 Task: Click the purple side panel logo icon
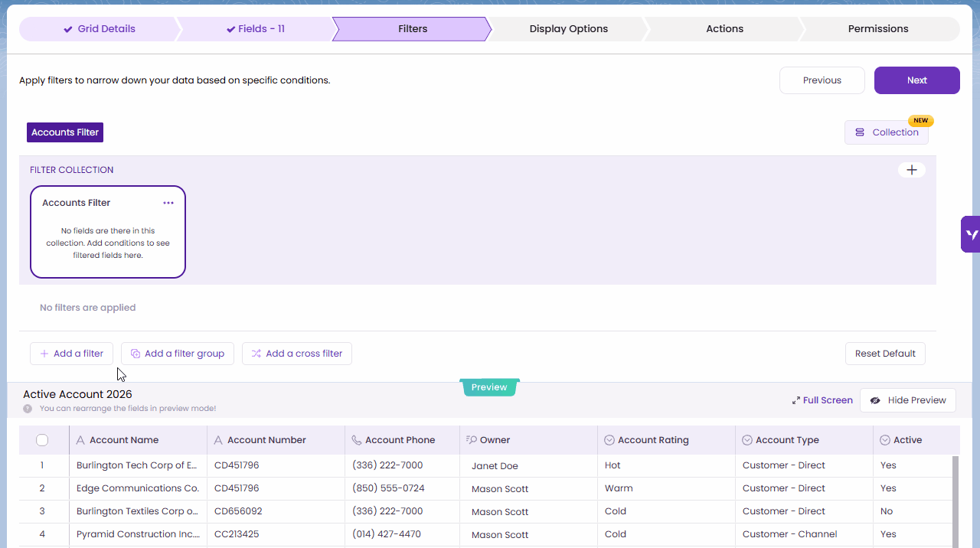point(971,235)
